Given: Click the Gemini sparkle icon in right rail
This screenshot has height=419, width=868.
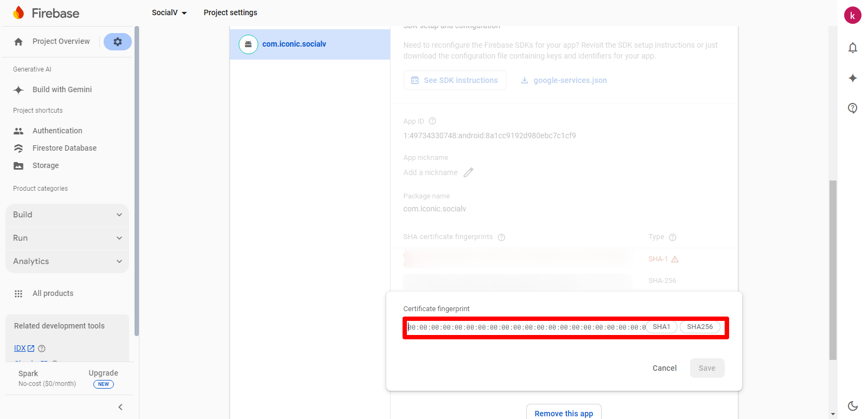Looking at the screenshot, I should point(852,78).
